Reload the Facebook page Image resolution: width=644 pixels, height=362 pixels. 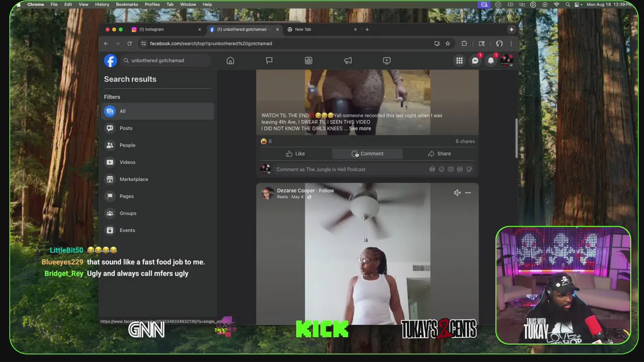pyautogui.click(x=129, y=44)
